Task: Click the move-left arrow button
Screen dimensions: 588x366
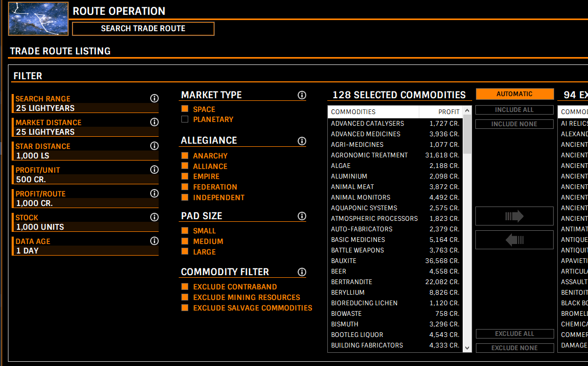Action: pyautogui.click(x=514, y=240)
